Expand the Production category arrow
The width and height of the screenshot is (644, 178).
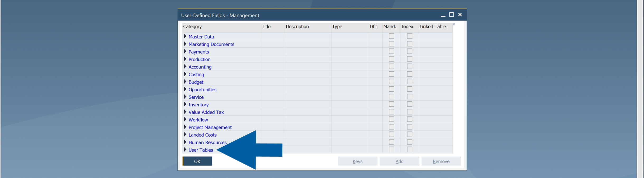185,59
